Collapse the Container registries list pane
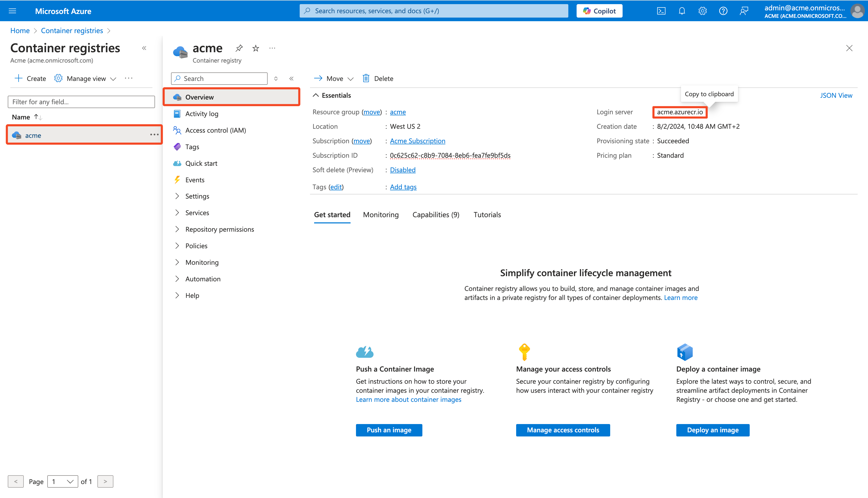The width and height of the screenshot is (868, 498). [144, 48]
